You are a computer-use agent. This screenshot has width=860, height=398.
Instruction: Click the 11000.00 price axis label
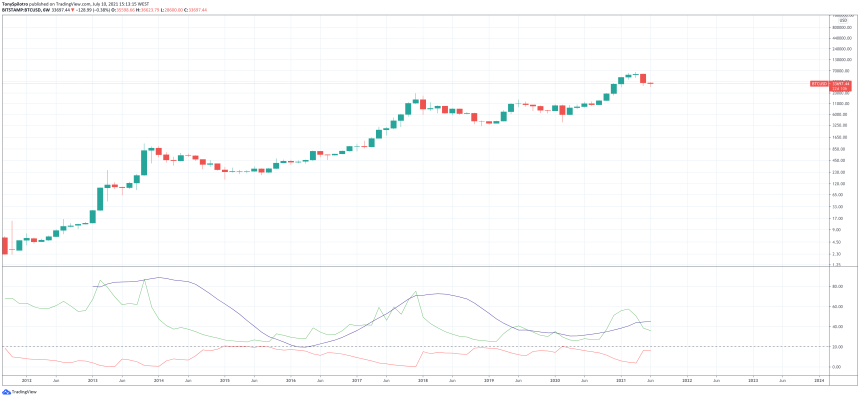841,103
